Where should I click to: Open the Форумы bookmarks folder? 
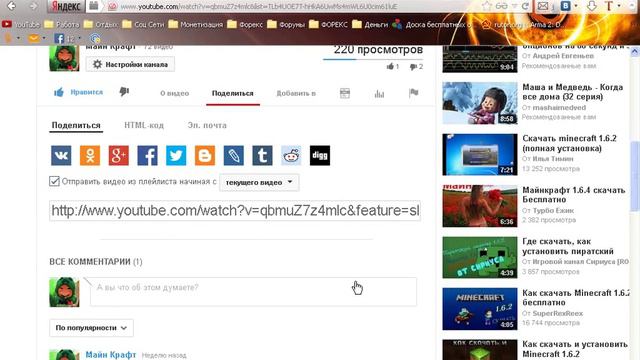click(286, 24)
